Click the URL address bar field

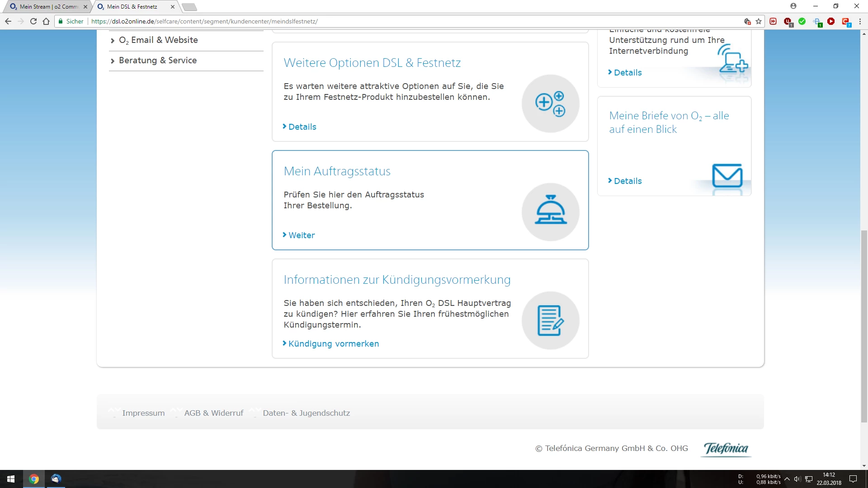pos(407,21)
